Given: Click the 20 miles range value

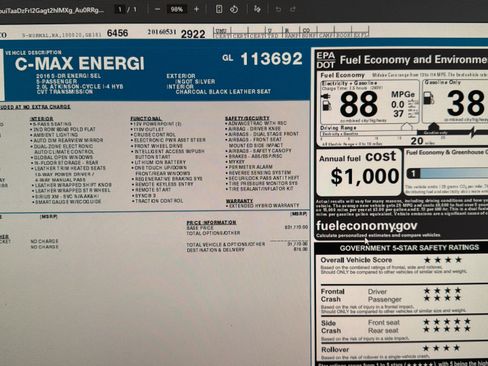Looking at the screenshot, I should click(x=422, y=141).
